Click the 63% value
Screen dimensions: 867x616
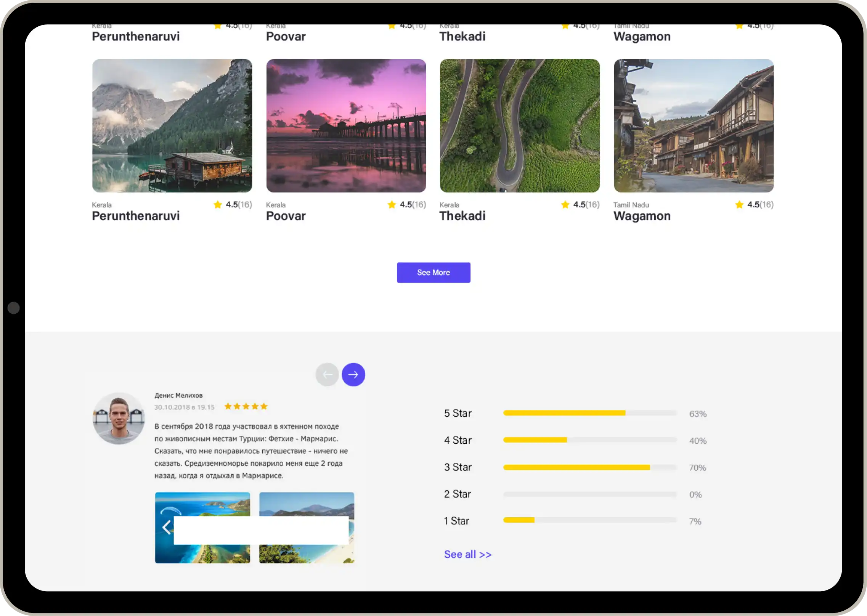coord(698,414)
